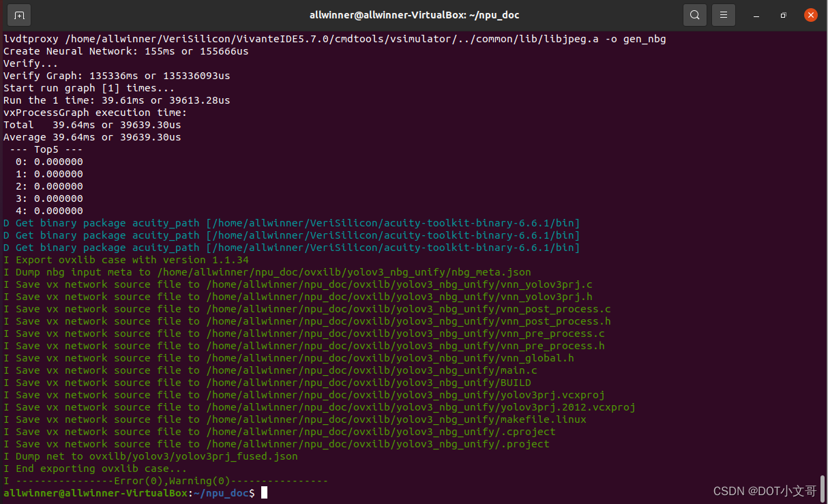Click the vnn_pre_process.c save line
828x504 pixels.
point(304,333)
